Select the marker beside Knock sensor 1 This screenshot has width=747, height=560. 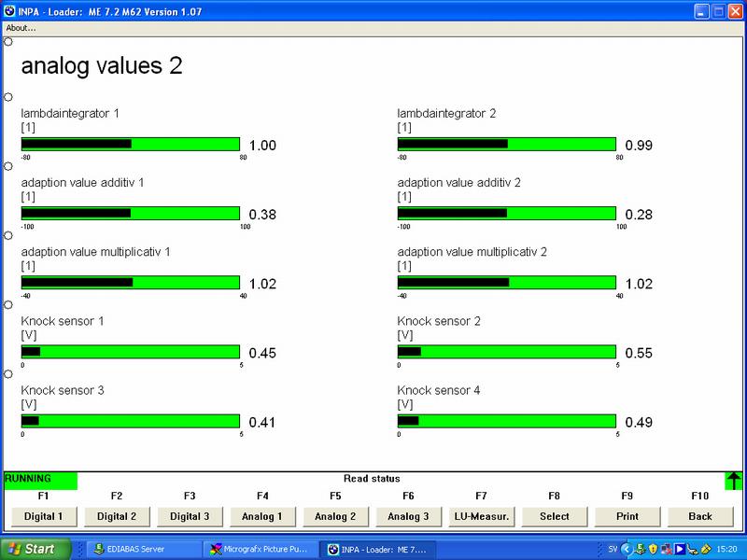point(8,304)
